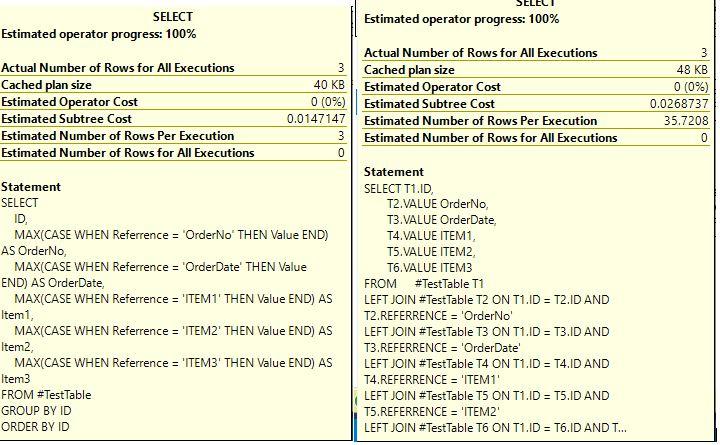Click the 'T6.VALUE ITEM3' line

point(430,268)
